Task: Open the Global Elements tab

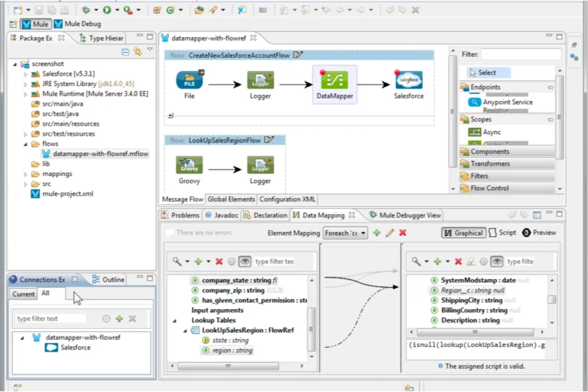Action: pos(231,199)
